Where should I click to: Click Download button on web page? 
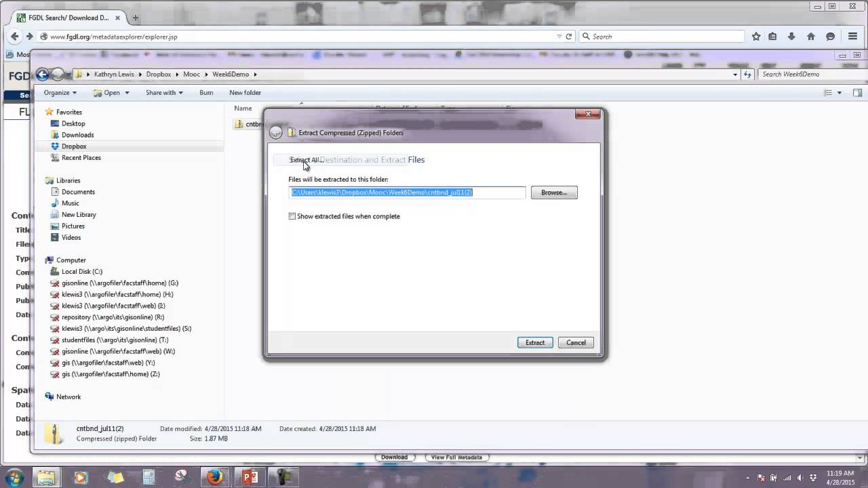pyautogui.click(x=394, y=457)
